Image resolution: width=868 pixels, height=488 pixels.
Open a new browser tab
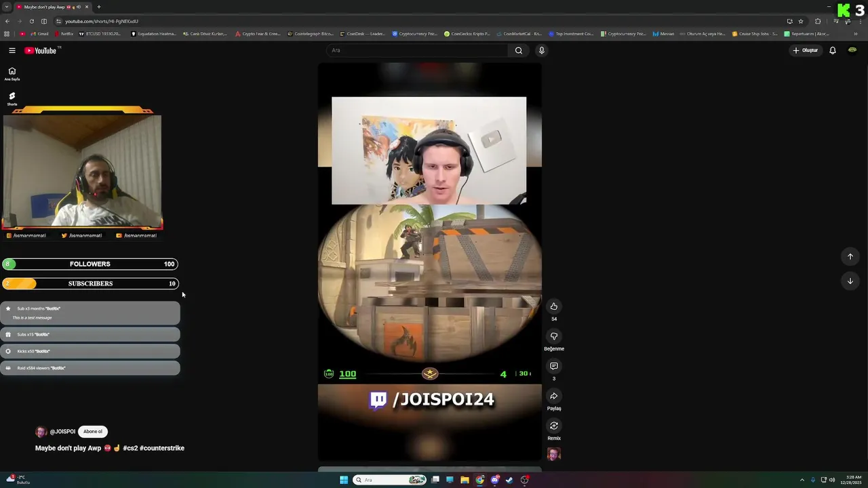(x=99, y=7)
